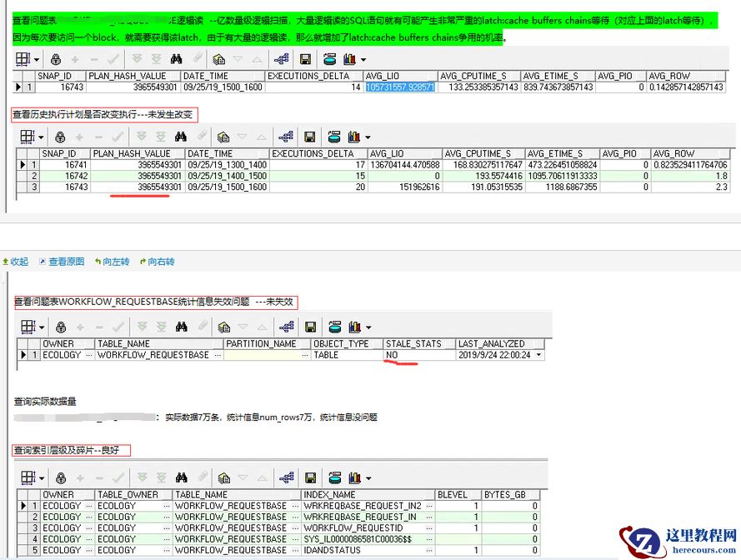Click the AVG_LIO cell 151962616
Viewport: 741px width, 560px height.
coord(404,187)
